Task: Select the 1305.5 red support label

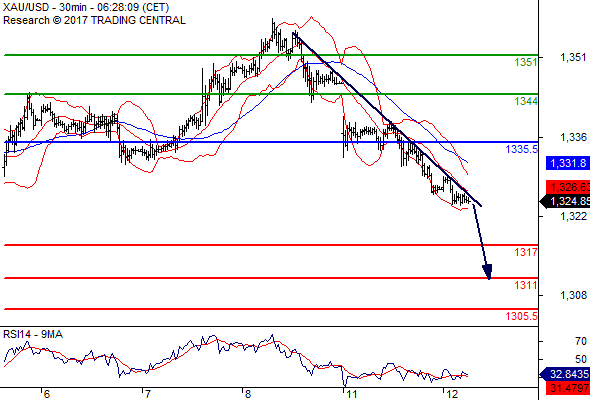Action: (x=522, y=316)
